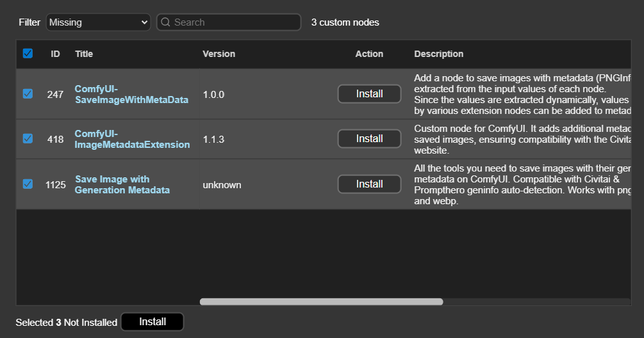Click the search magnifier icon
The image size is (644, 338).
[165, 22]
